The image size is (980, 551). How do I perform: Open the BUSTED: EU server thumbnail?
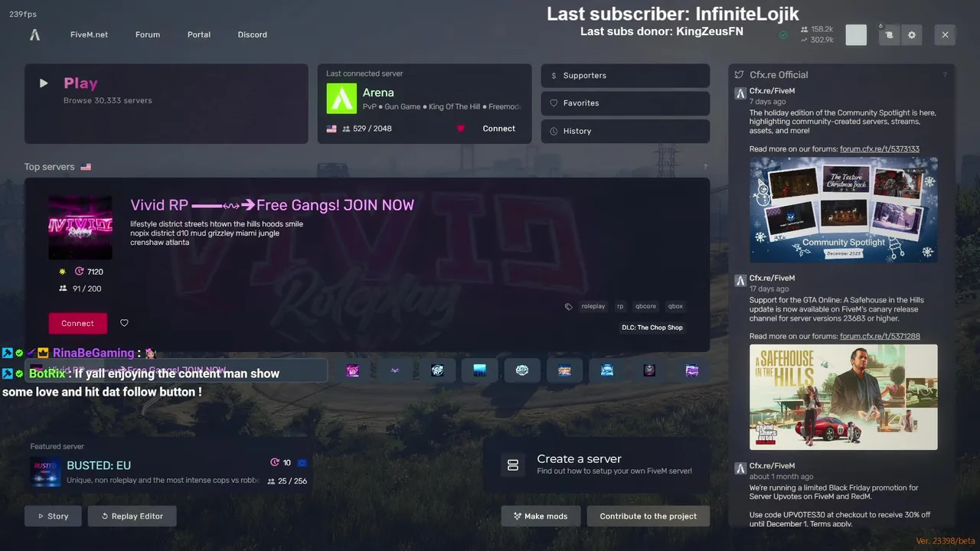pyautogui.click(x=46, y=472)
